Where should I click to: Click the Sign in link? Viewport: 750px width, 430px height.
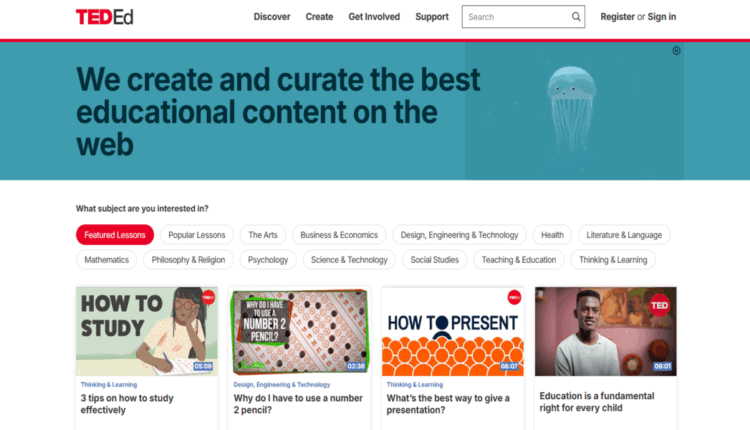pyautogui.click(x=662, y=17)
